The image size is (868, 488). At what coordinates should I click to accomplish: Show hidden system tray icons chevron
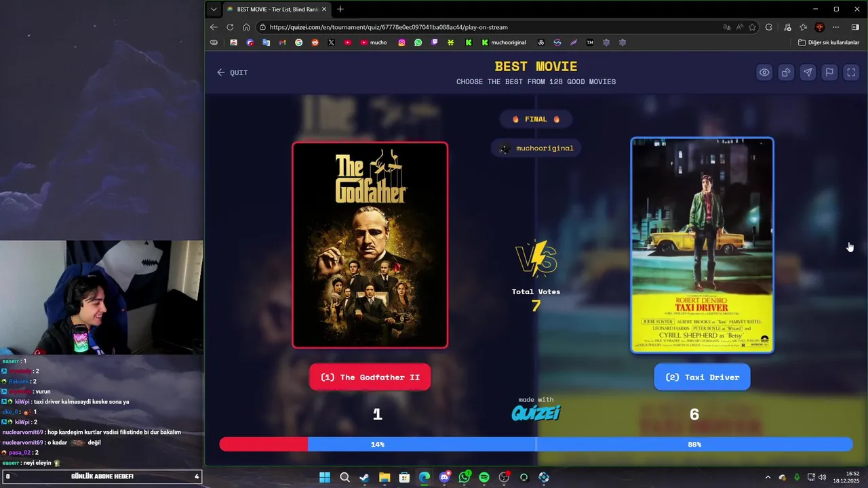(768, 477)
